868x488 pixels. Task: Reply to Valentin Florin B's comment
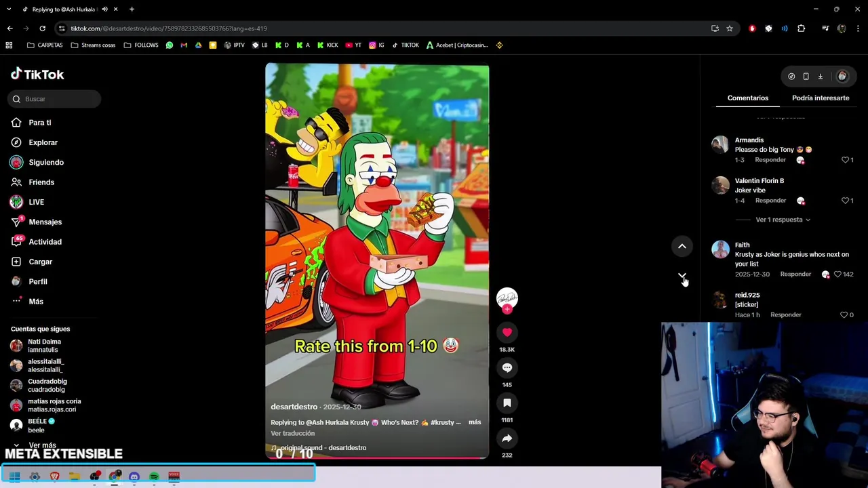770,201
